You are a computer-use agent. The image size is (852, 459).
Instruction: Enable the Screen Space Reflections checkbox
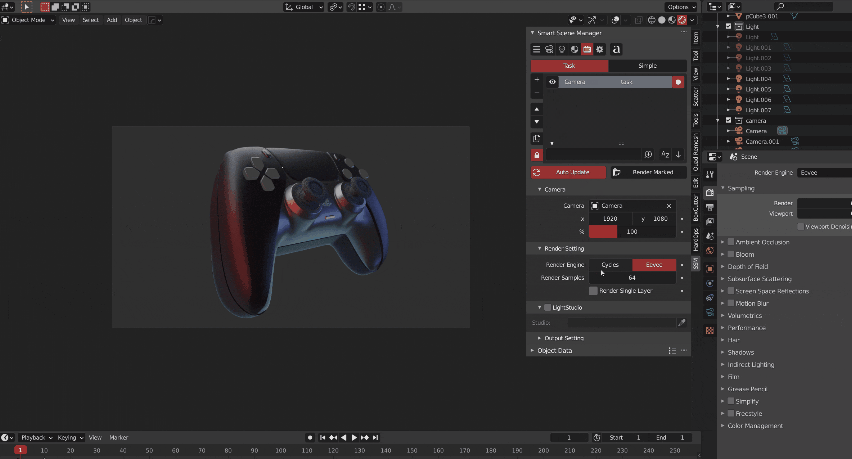click(x=731, y=291)
